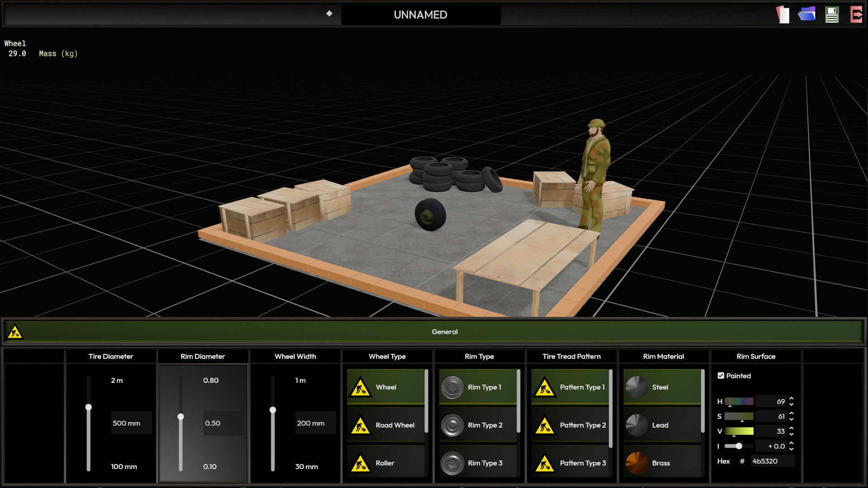Switch wheel type to Roller
This screenshot has height=488, width=868.
pos(385,463)
